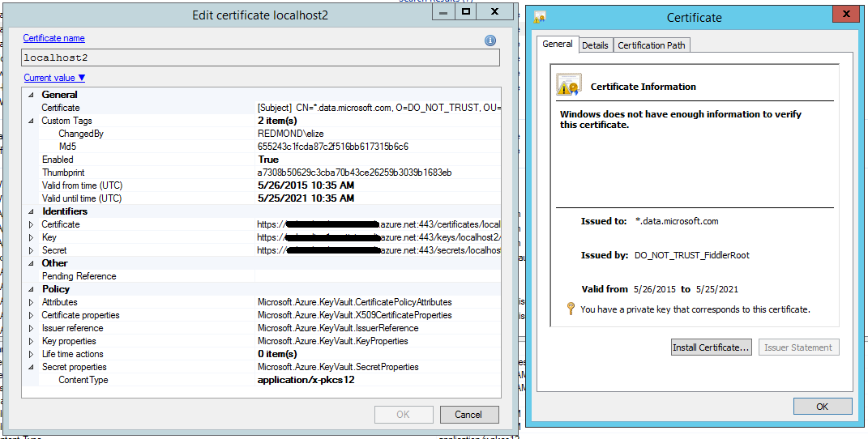Image resolution: width=868 pixels, height=439 pixels.
Task: Collapse the Secret properties row
Action: [x=31, y=367]
